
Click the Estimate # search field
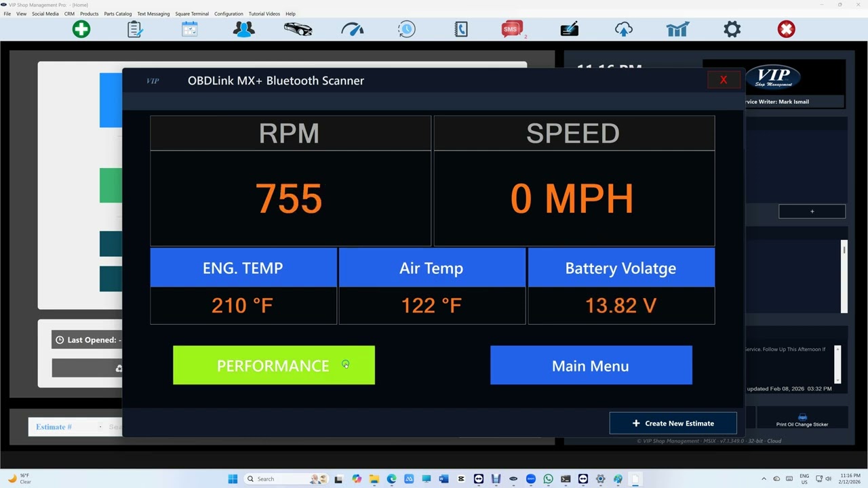pyautogui.click(x=75, y=427)
